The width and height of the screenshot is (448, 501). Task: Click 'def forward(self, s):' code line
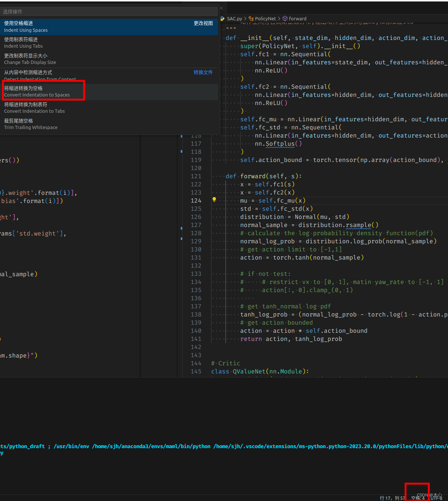click(x=264, y=176)
